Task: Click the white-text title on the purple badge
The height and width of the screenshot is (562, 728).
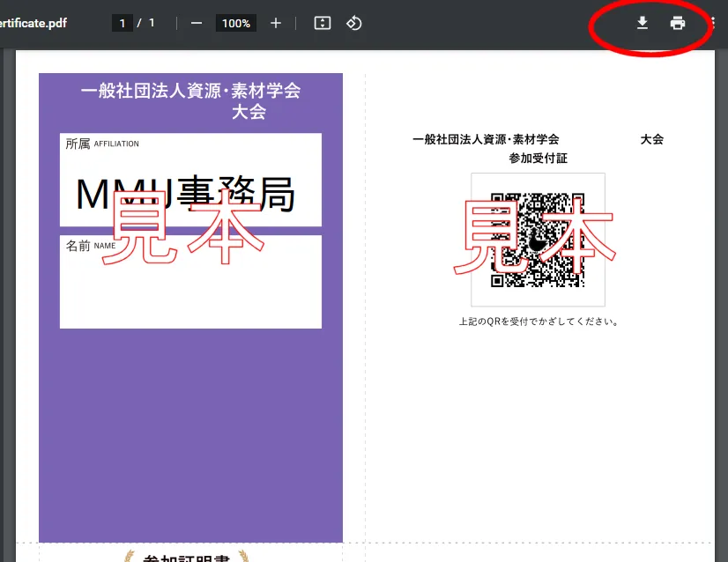Action: (190, 100)
